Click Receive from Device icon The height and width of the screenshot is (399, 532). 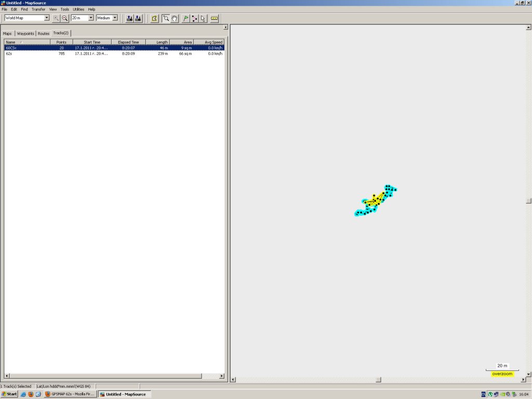point(138,18)
